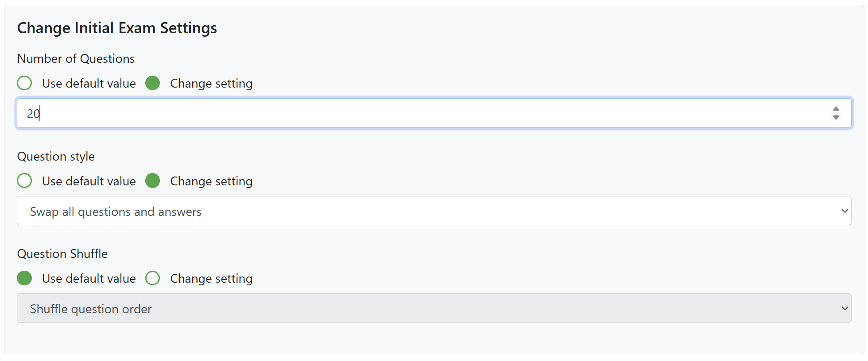
Task: Click "Change setting" text under Question style
Action: (211, 181)
